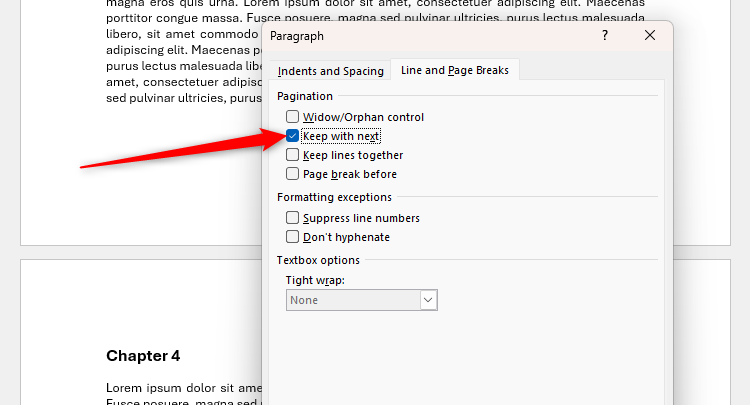Click the Tight wrap field label
Viewport: 750px width, 405px height.
315,280
